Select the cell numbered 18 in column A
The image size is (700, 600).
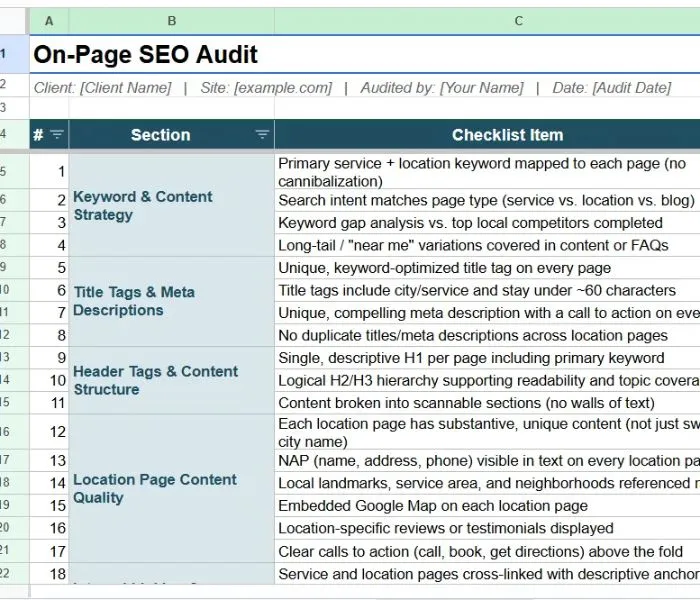[x=49, y=574]
